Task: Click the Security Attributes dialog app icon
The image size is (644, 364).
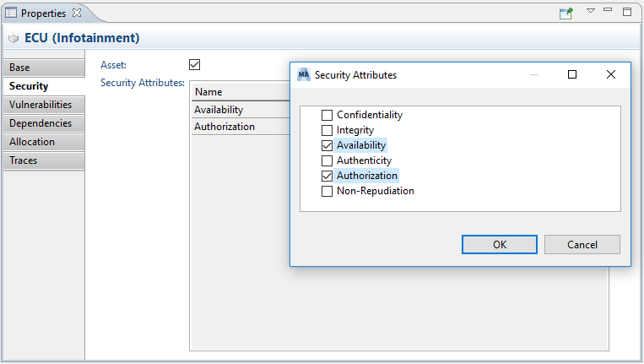Action: click(304, 74)
